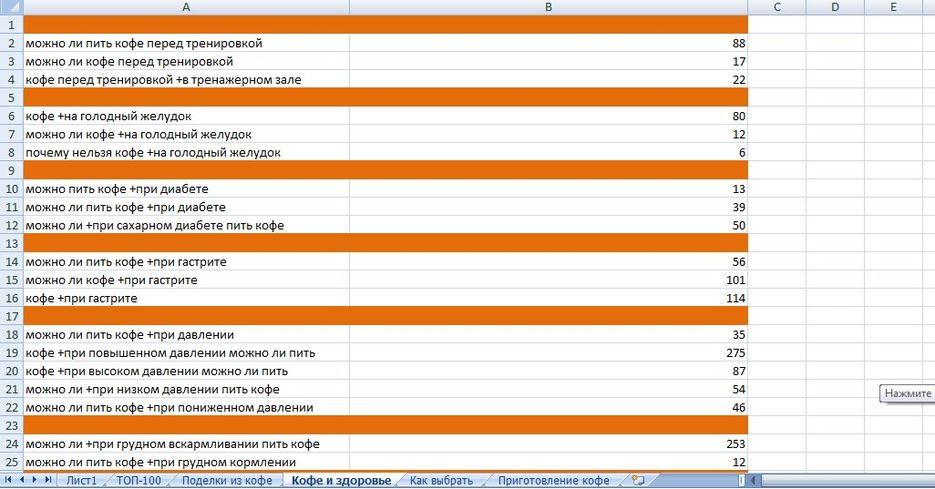The image size is (935, 489).
Task: Select cell 'почему нельзя кофе +на голодный желудок'
Action: tap(186, 153)
